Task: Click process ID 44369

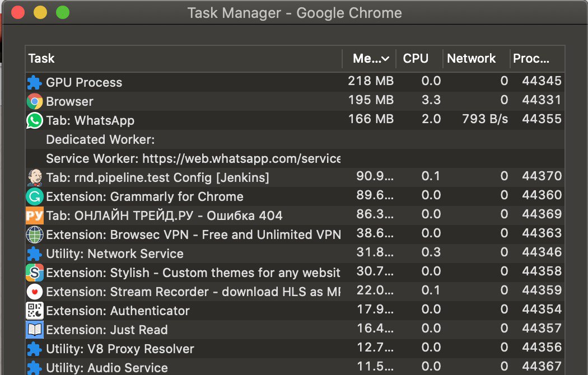Action: coord(542,214)
